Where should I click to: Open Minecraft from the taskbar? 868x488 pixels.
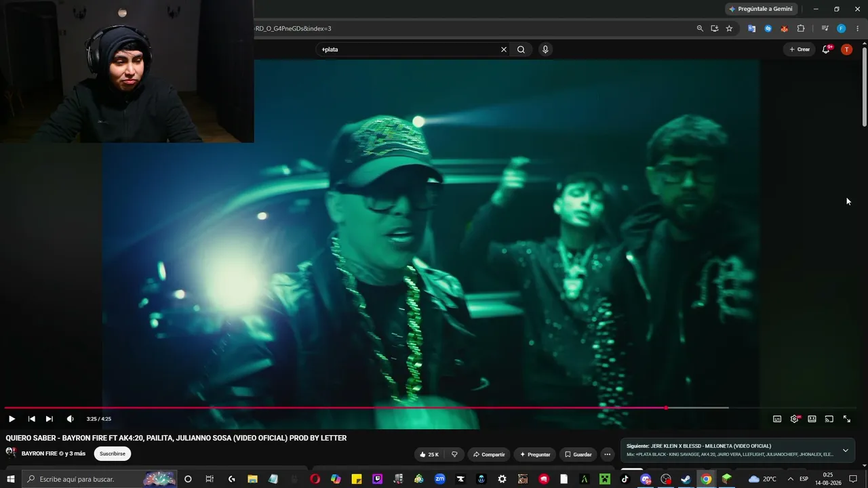point(604,479)
